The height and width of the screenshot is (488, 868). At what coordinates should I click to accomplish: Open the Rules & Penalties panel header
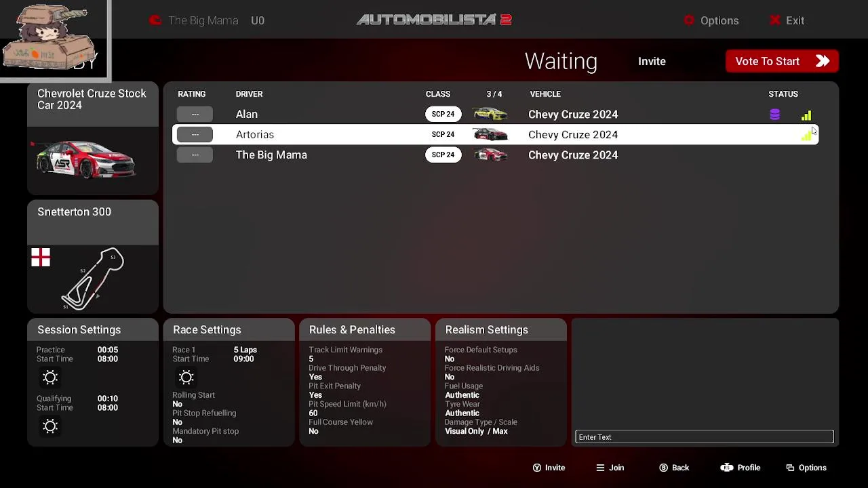(365, 329)
